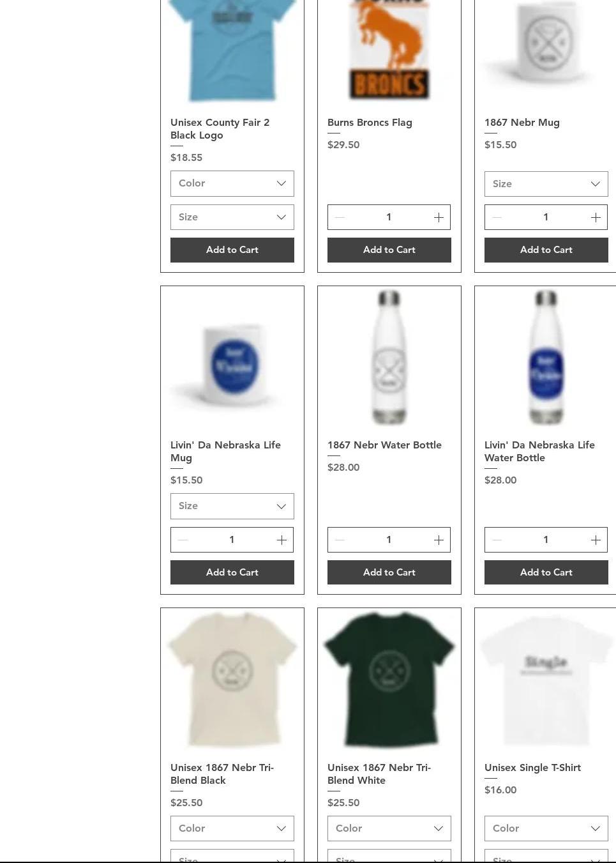Decrease quantity for 1867 Nebr Water Bottle

340,540
